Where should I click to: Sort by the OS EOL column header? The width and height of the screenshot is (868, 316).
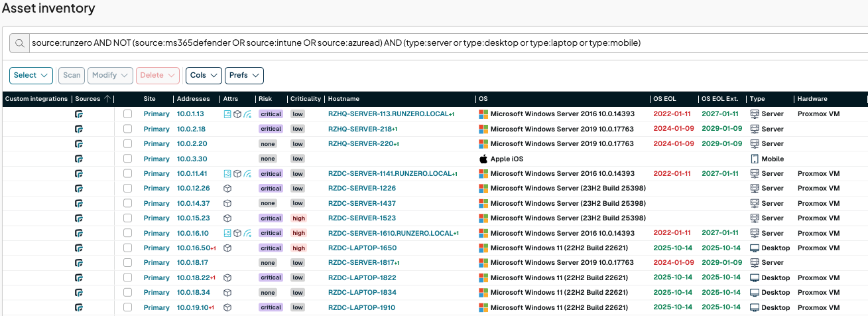(666, 99)
